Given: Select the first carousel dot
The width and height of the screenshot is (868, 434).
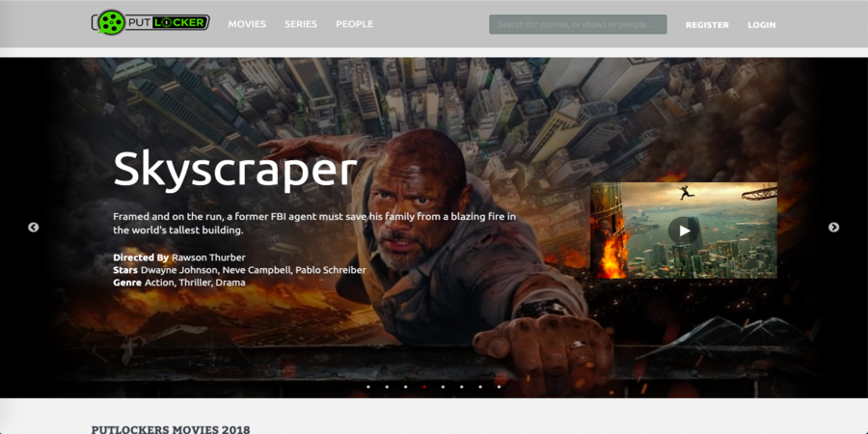Looking at the screenshot, I should click(x=368, y=387).
